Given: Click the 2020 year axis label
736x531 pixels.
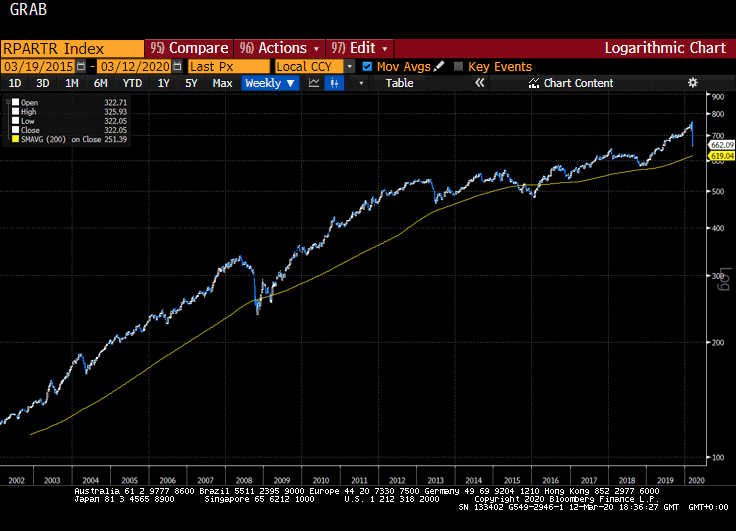Looking at the screenshot, I should (x=696, y=480).
